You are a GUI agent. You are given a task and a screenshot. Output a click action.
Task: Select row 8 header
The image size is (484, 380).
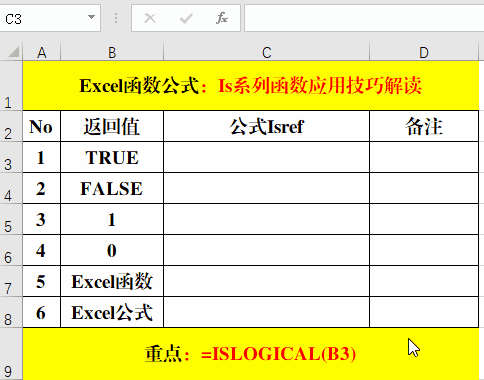click(x=11, y=312)
